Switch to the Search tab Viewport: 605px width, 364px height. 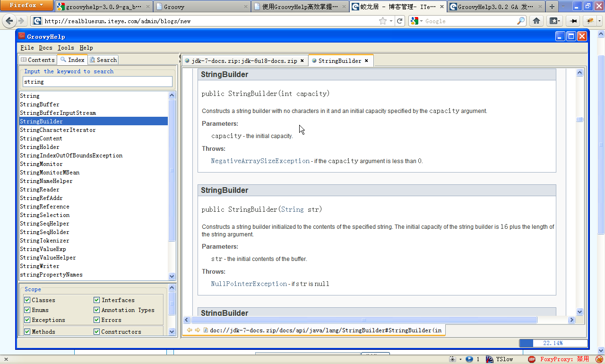point(103,60)
